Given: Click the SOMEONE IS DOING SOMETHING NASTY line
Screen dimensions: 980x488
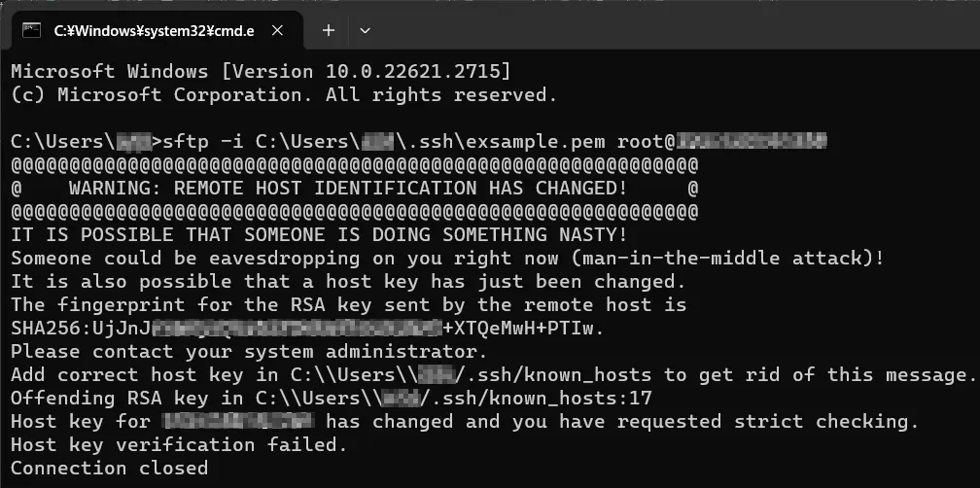Looking at the screenshot, I should [319, 235].
